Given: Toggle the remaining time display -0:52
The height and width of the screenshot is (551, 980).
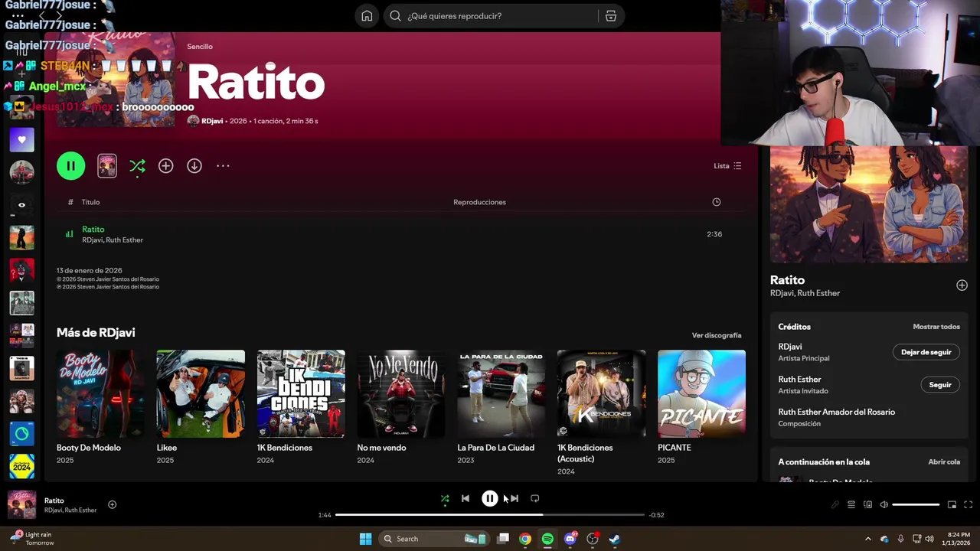Looking at the screenshot, I should click(656, 515).
